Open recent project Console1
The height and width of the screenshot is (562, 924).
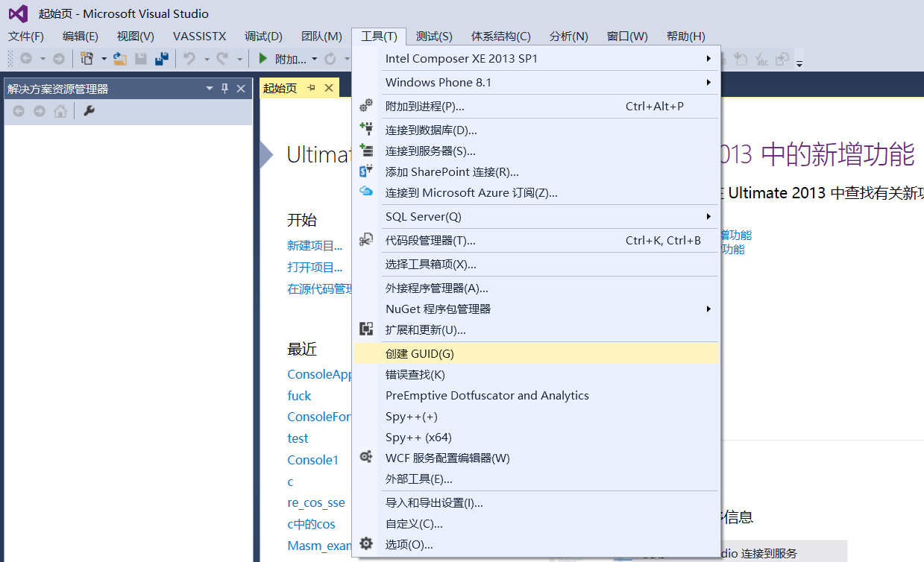[x=312, y=460]
